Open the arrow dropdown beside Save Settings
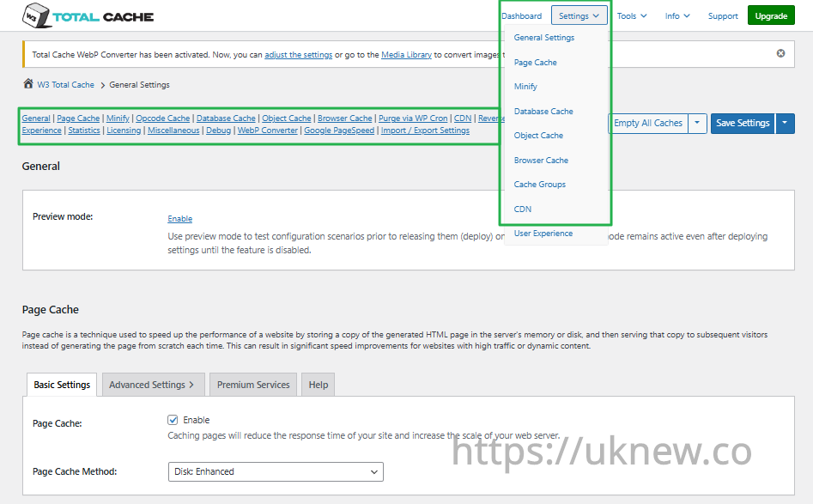 (x=786, y=123)
